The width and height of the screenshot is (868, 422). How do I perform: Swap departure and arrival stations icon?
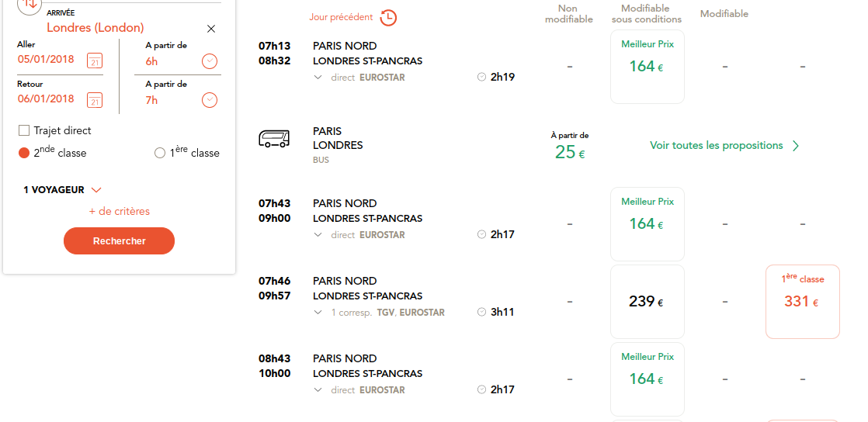[x=30, y=5]
